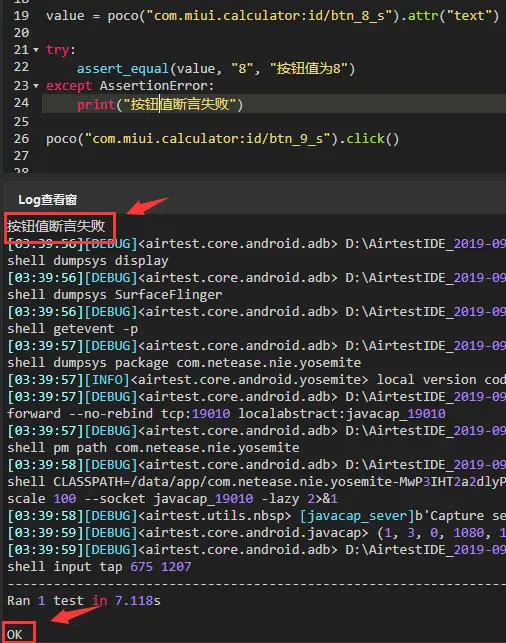
Task: Click the btn_9_s resource id string
Action: (x=207, y=139)
